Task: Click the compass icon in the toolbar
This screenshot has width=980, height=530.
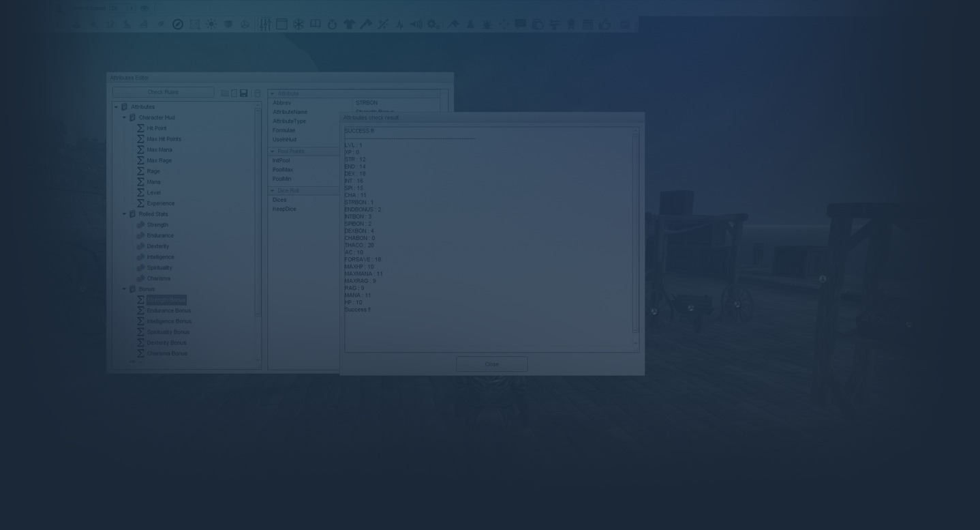Action: (178, 25)
